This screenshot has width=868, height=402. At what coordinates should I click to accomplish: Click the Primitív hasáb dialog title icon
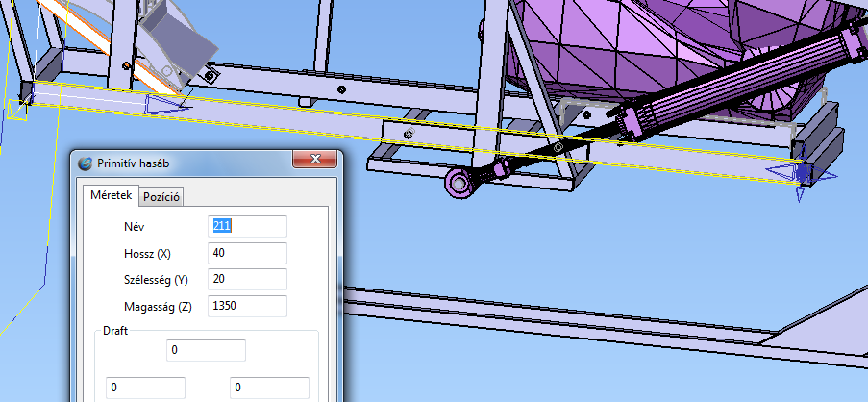[87, 164]
